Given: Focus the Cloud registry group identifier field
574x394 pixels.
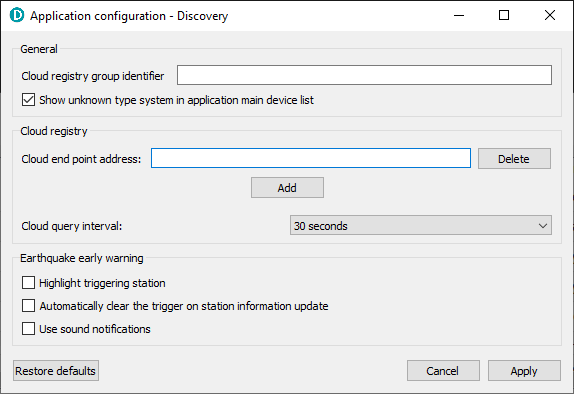Looking at the screenshot, I should (x=364, y=75).
